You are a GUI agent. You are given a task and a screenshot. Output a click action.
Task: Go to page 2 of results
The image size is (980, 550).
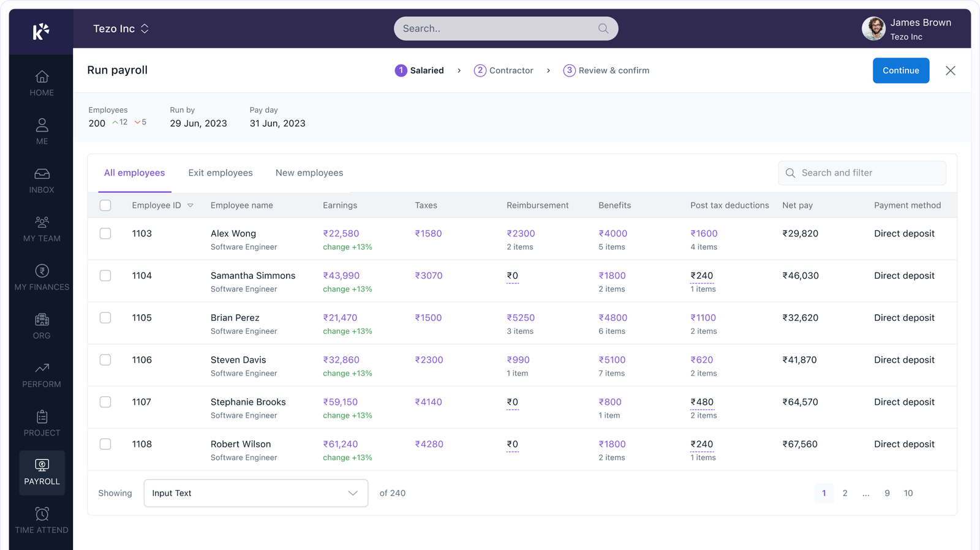(845, 493)
